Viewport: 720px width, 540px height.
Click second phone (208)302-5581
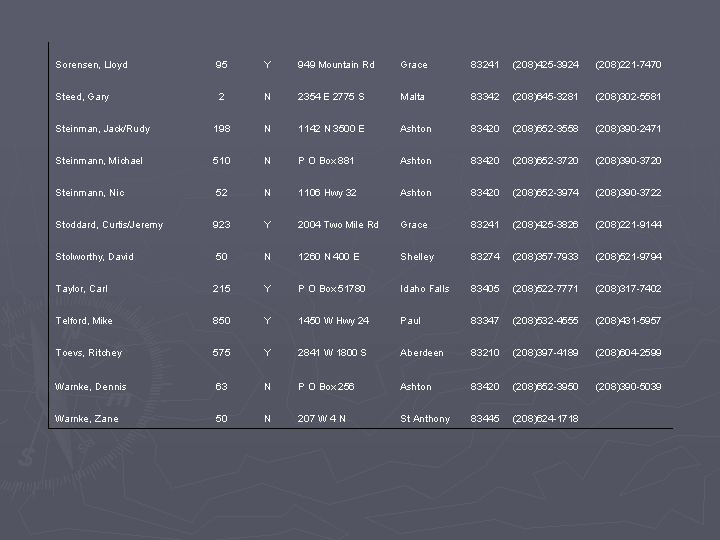(628, 97)
